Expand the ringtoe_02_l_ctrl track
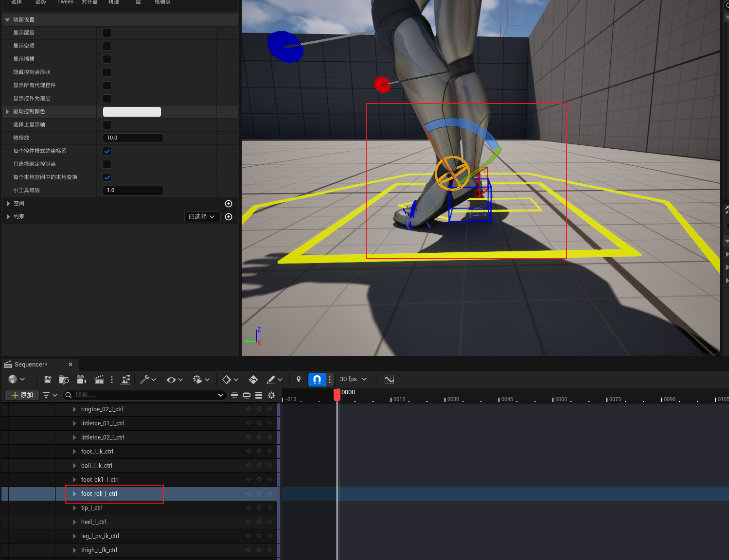This screenshot has height=560, width=729. (74, 409)
